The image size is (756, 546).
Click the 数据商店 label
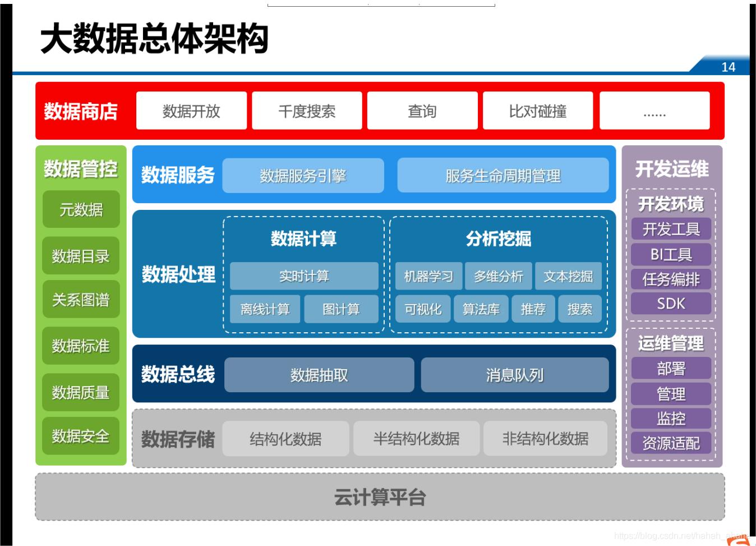tap(81, 111)
